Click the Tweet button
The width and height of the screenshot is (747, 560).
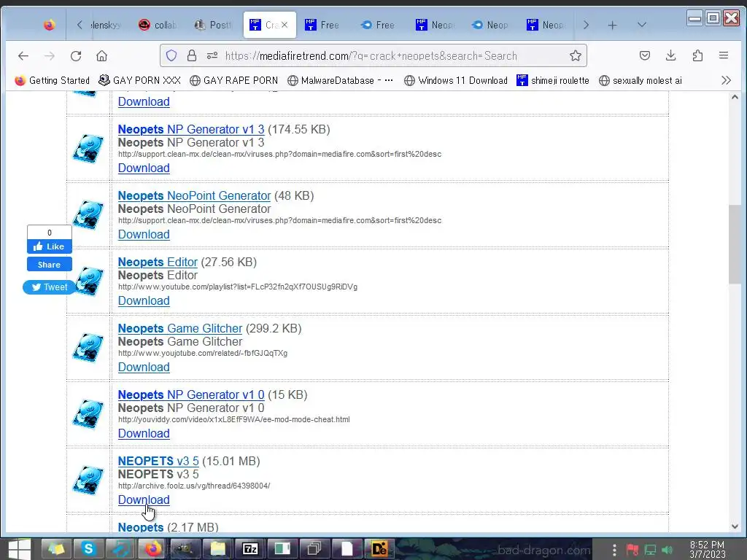pyautogui.click(x=50, y=287)
